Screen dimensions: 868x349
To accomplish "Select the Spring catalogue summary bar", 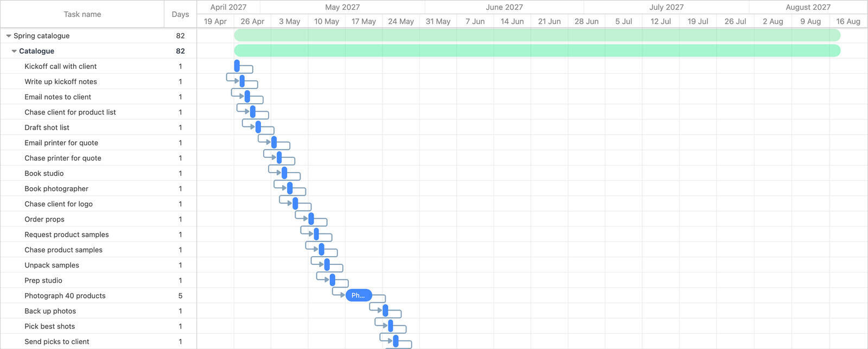I will click(x=537, y=35).
